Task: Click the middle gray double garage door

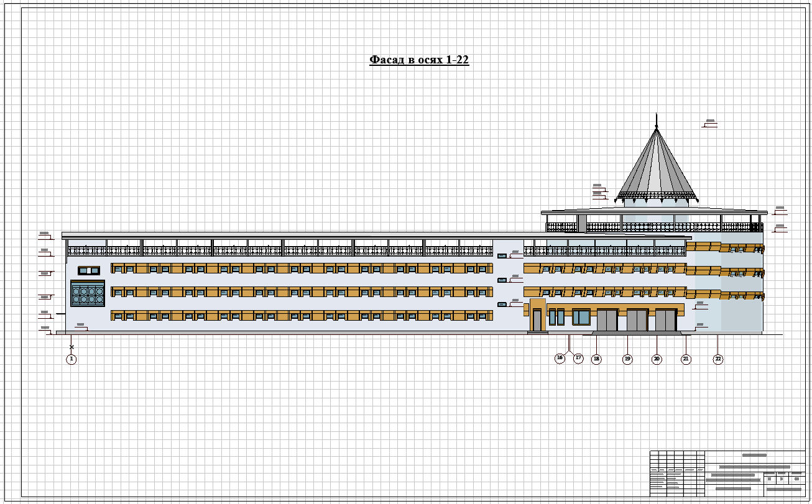Action: (x=637, y=320)
